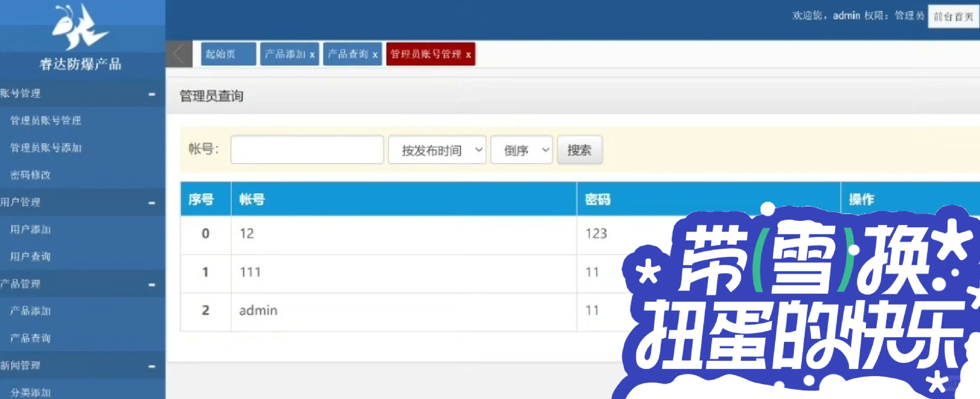Switch to the 产品添加 tab

(x=284, y=54)
